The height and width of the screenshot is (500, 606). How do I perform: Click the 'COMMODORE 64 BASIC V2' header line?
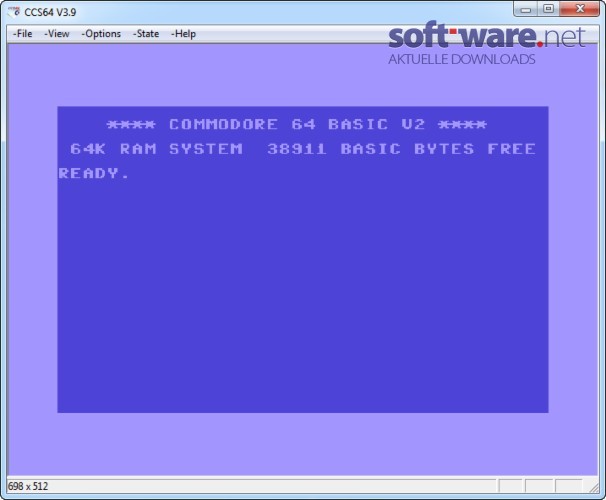click(297, 124)
